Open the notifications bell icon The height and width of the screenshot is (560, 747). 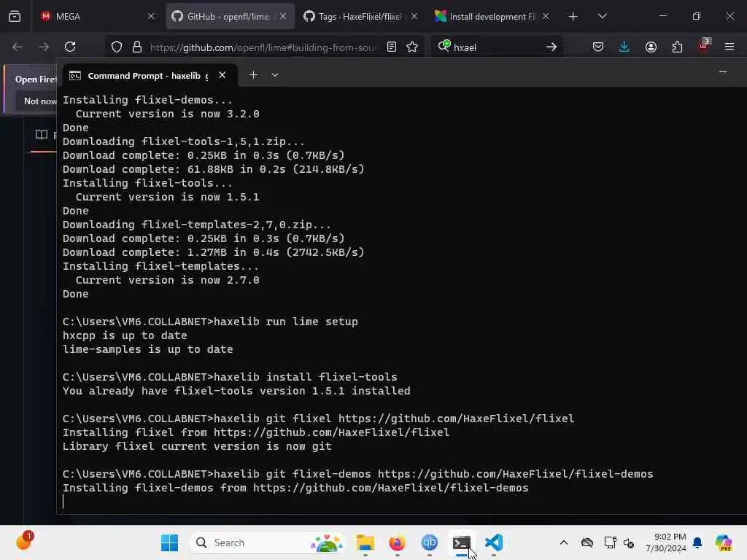(697, 542)
